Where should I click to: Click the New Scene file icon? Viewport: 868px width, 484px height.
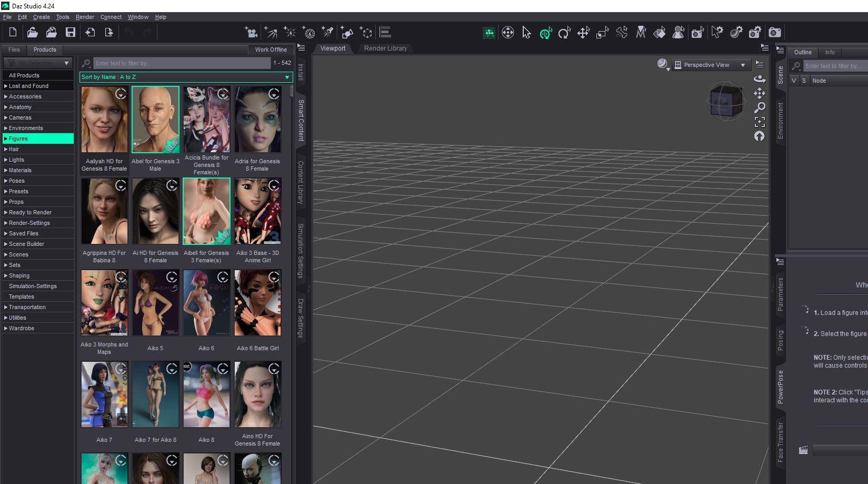click(13, 32)
